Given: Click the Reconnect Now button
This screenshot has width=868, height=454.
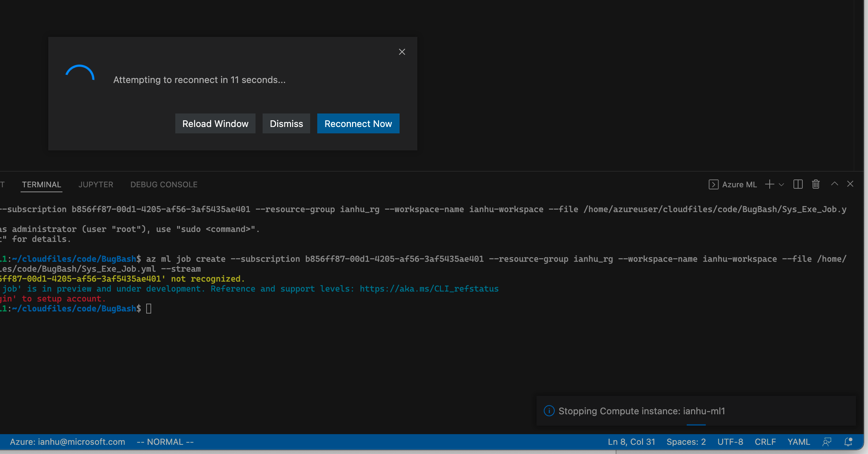Looking at the screenshot, I should tap(358, 123).
